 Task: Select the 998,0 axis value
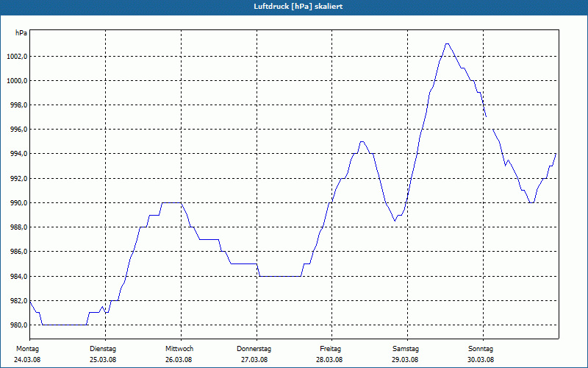(x=18, y=105)
